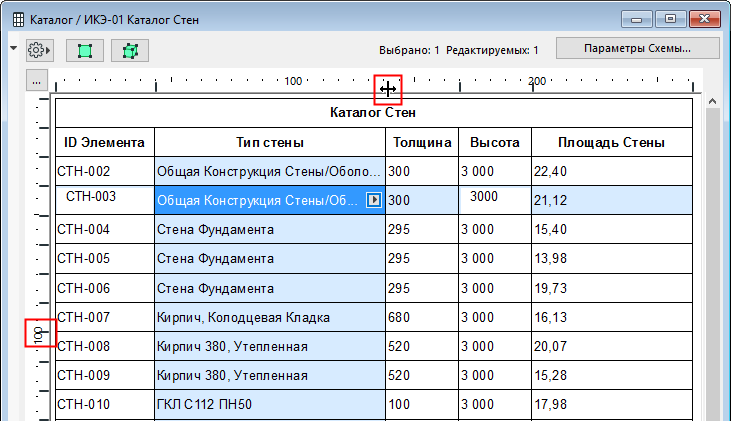Open the gear settings dropdown button
The image size is (731, 421).
coord(39,50)
